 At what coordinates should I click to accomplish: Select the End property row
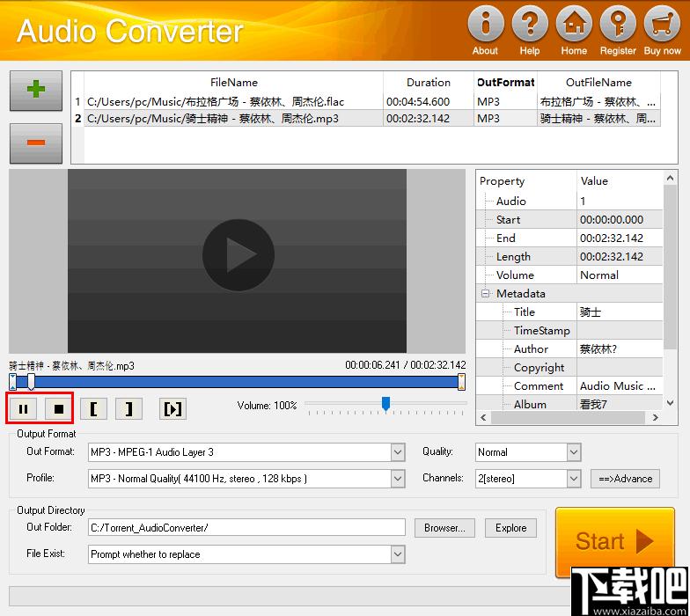(569, 238)
